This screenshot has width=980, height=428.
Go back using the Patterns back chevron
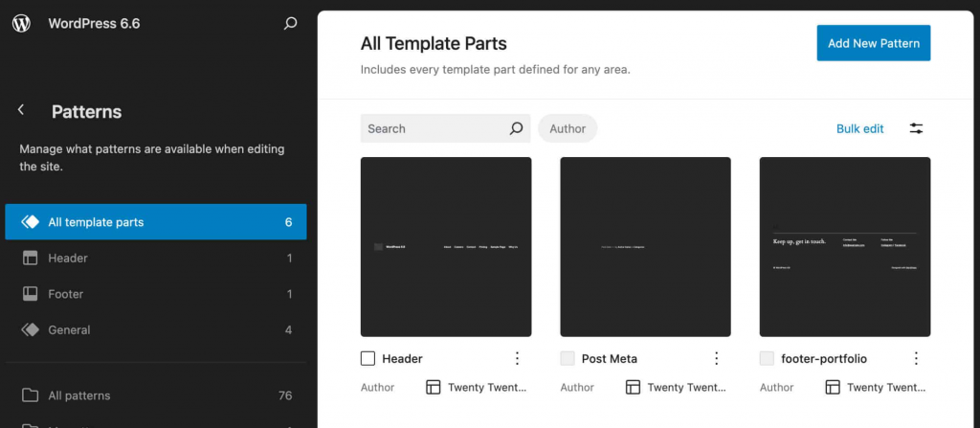[x=21, y=110]
